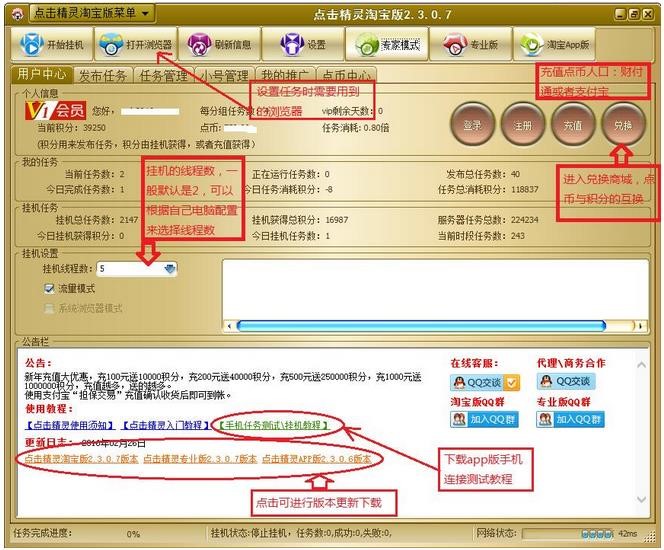Screen dimensions: 664x550
Task: Open the 点击精灵入门教程 link
Action: tap(166, 425)
